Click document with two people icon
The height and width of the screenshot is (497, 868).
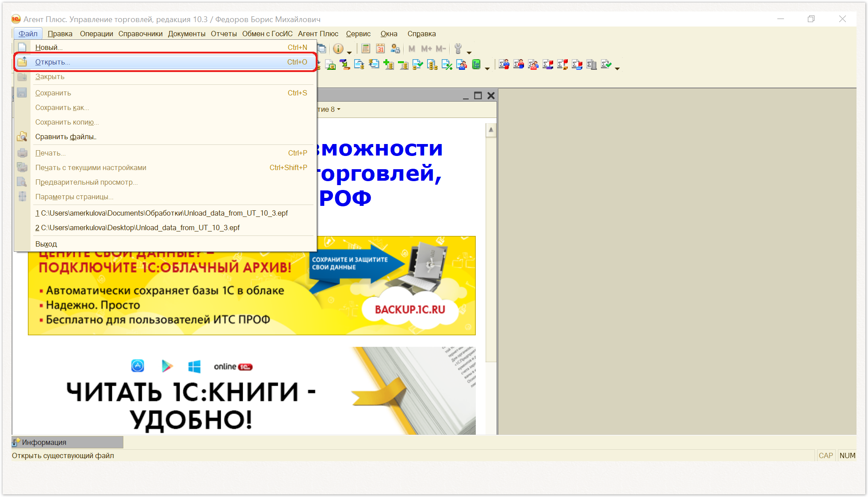tap(462, 65)
